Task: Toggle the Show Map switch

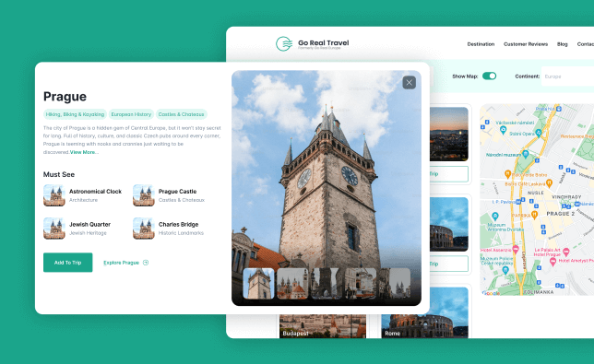Action: click(489, 76)
